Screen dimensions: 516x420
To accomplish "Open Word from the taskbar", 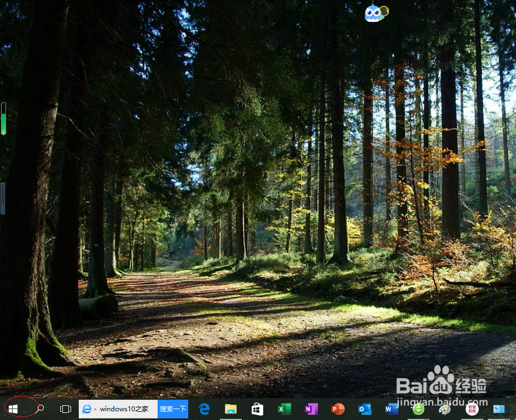I will [x=392, y=409].
